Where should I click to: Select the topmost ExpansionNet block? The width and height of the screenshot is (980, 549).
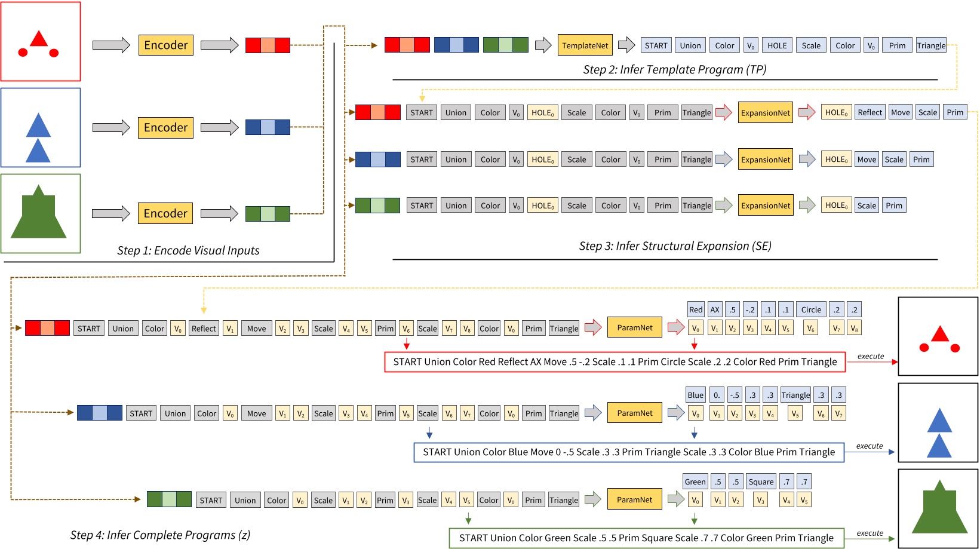(765, 112)
